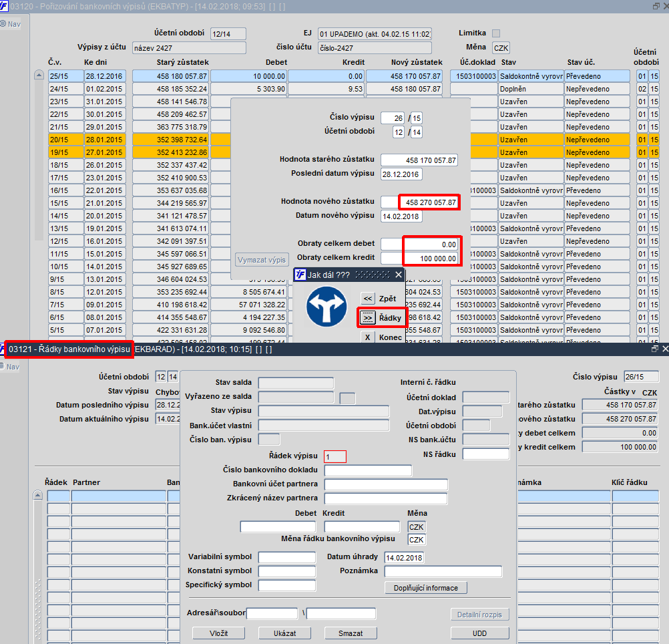669x644 pixels.
Task: Click the app logo icon in 03120 title bar
Action: [4, 7]
